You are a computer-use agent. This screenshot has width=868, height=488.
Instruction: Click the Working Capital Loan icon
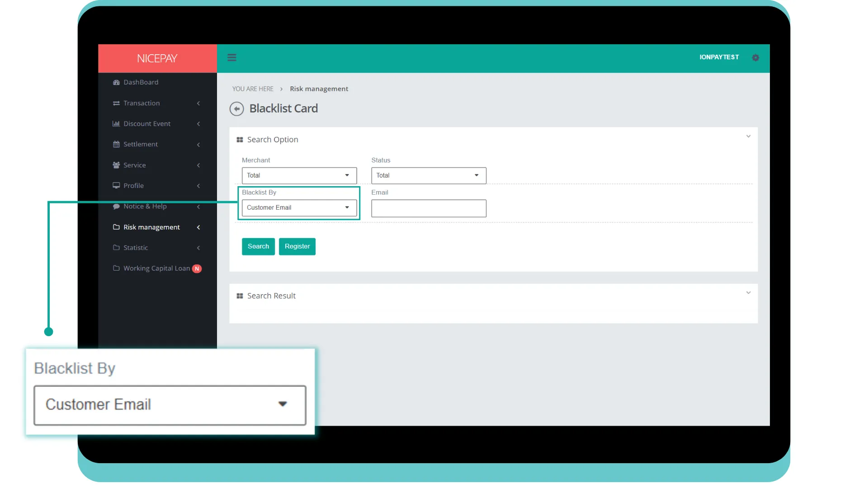[x=117, y=268]
